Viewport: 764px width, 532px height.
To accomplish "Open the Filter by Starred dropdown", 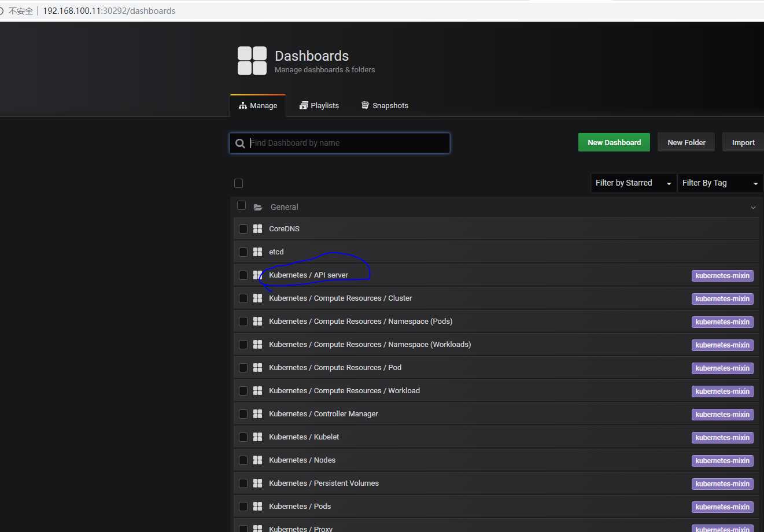I will [633, 183].
